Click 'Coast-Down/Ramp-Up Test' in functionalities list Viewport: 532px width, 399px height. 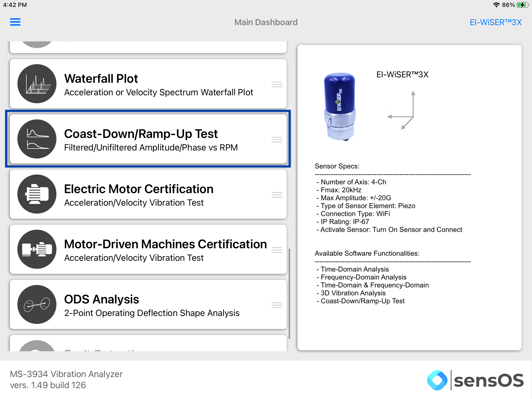[361, 301]
